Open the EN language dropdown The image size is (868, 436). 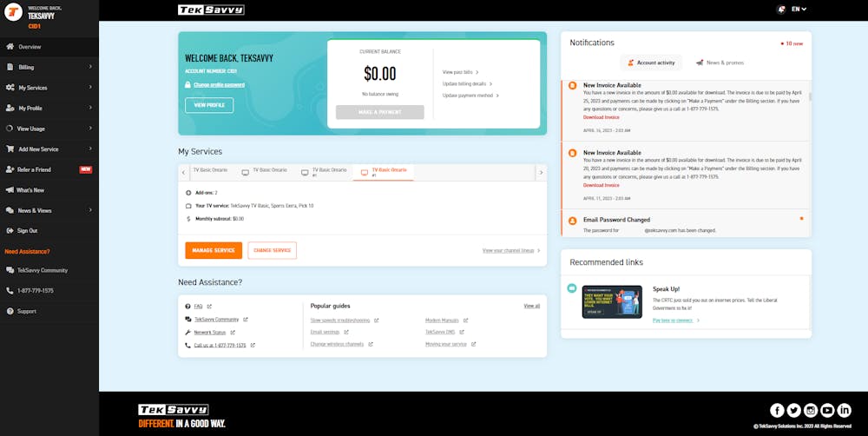pos(799,10)
